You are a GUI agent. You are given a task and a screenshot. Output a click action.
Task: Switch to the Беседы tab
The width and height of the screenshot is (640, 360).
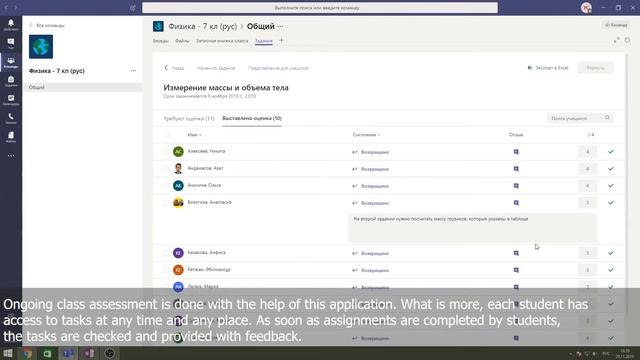click(160, 41)
